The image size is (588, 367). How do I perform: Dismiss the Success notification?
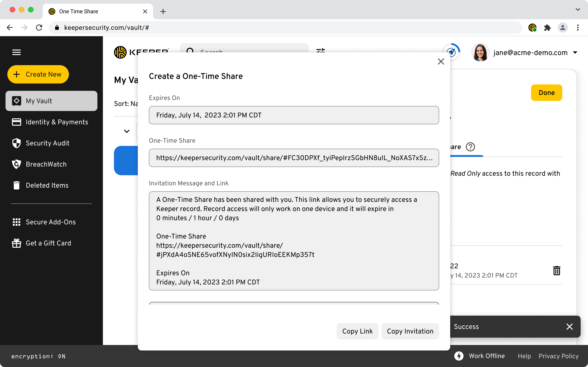(569, 326)
